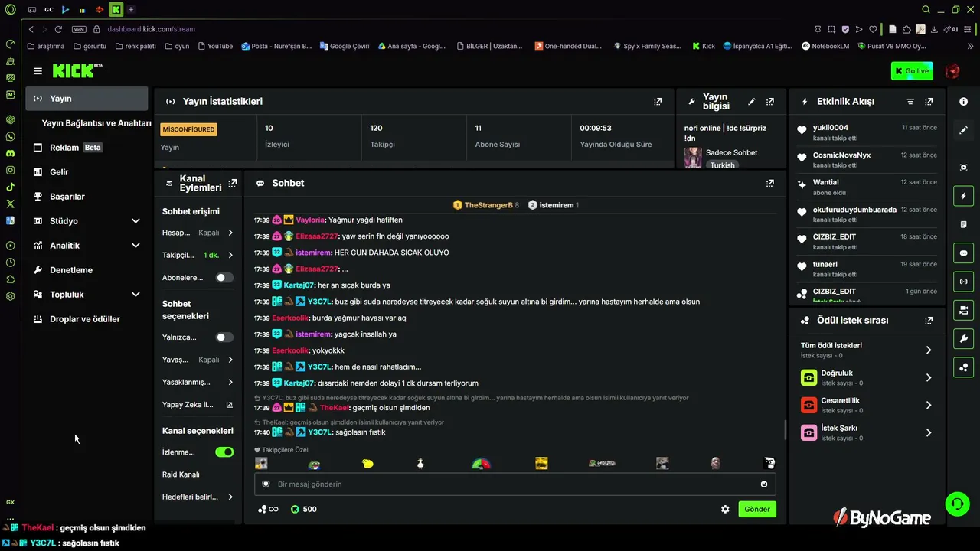Open the Hedefleri belirle channel option
The width and height of the screenshot is (980, 551).
pyautogui.click(x=198, y=497)
